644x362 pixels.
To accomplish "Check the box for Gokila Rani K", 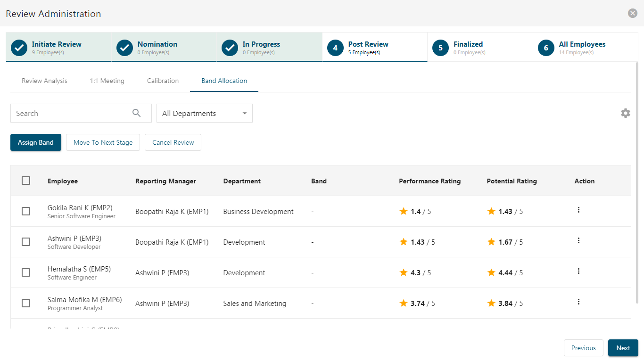I will (x=26, y=211).
